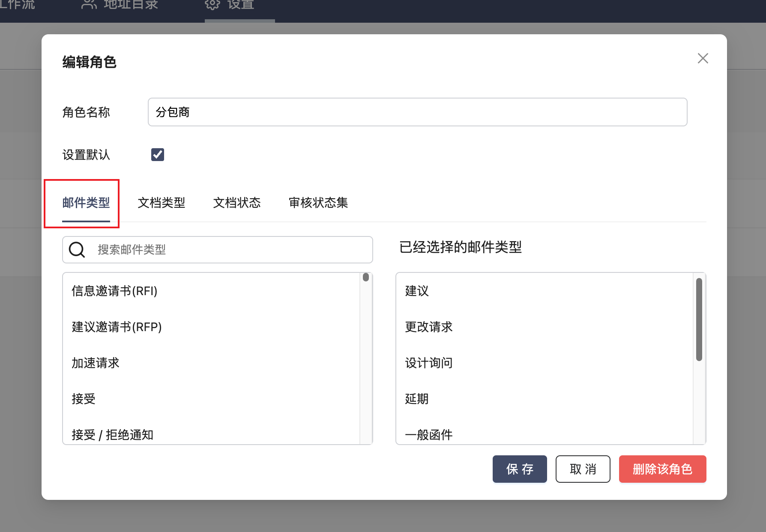Click the search magnifier icon

(x=77, y=250)
